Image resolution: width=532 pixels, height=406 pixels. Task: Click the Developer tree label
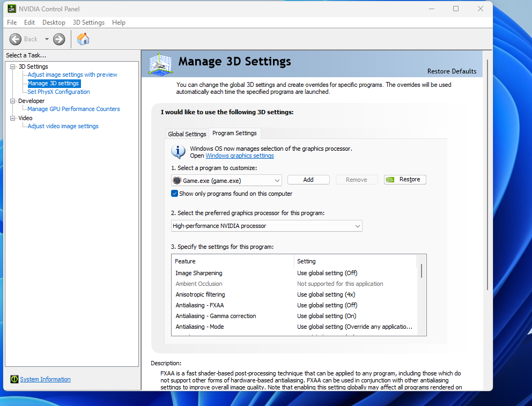pyautogui.click(x=31, y=101)
